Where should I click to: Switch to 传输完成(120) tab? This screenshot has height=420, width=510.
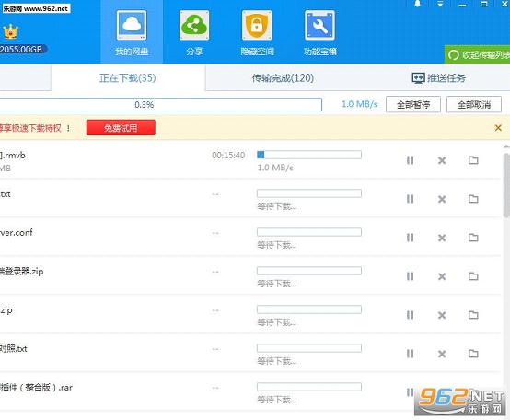[x=283, y=78]
